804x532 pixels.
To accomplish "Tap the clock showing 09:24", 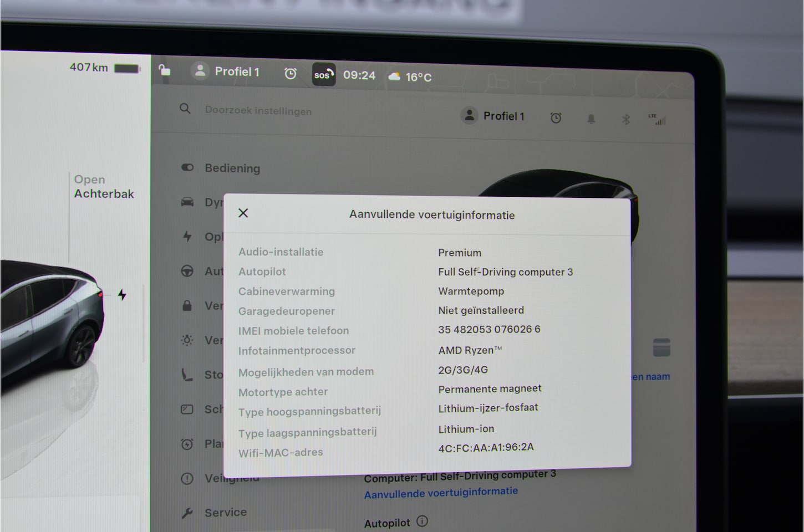I will point(359,75).
